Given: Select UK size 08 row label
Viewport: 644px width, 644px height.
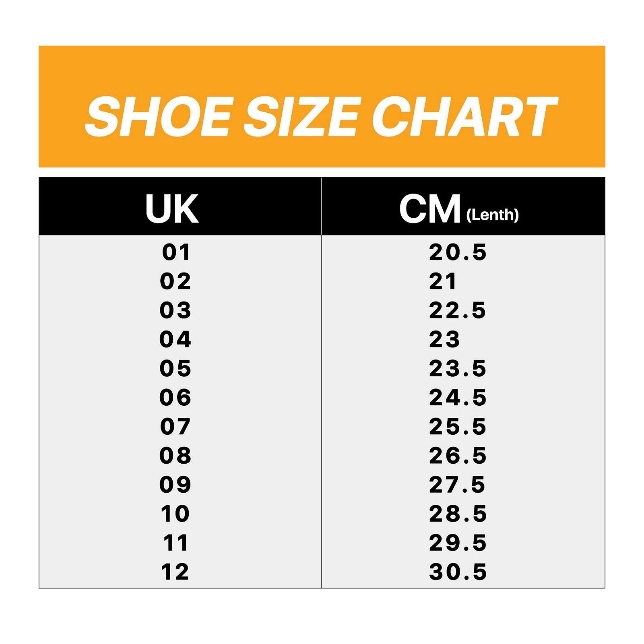Looking at the screenshot, I should [175, 455].
